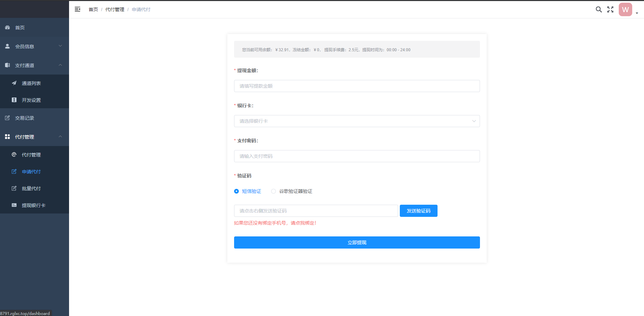Click the 请点我绑定 phone binding link

coord(303,223)
